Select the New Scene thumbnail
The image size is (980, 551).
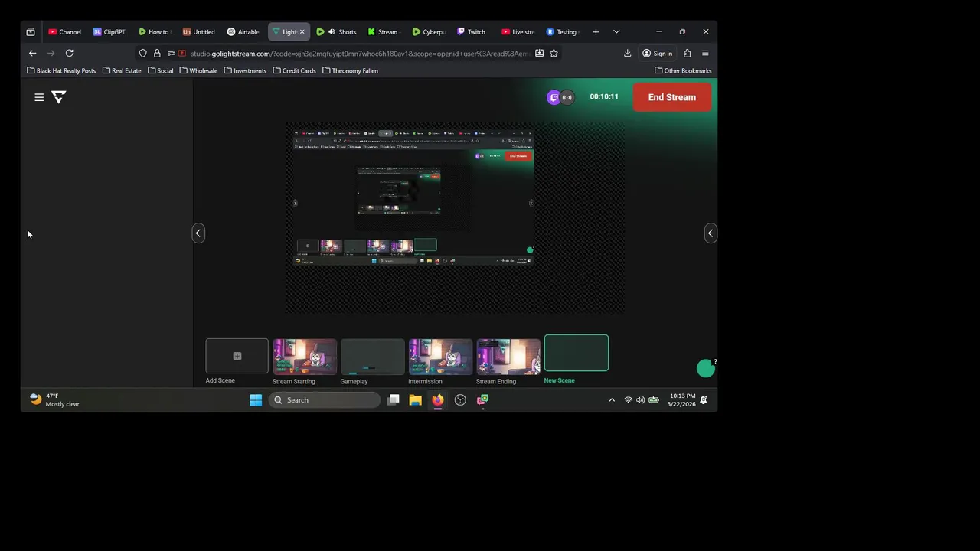(577, 353)
